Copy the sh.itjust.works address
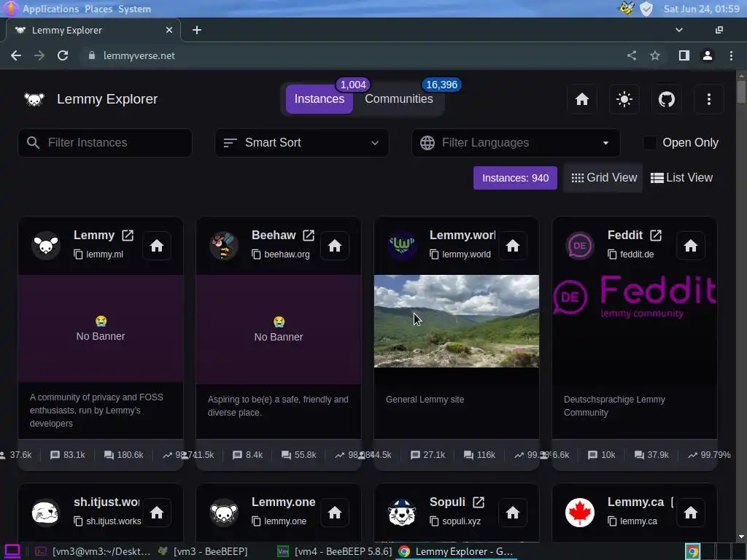 [x=78, y=521]
